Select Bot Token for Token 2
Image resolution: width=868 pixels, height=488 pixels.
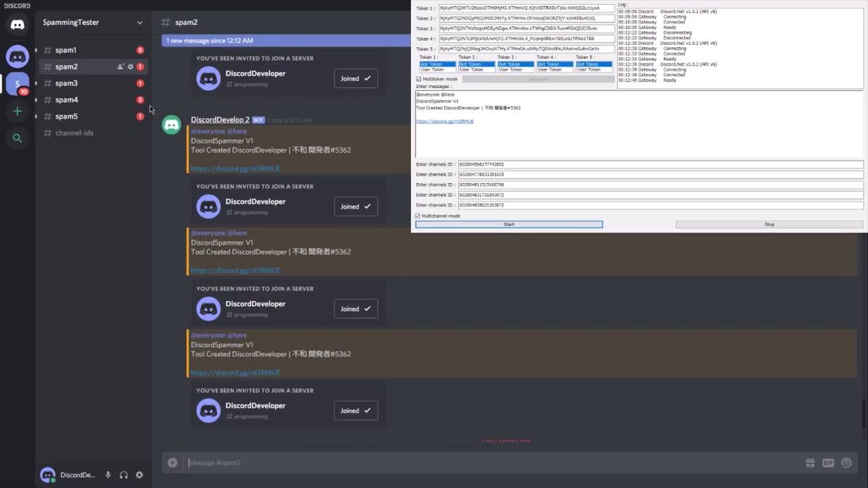[477, 64]
